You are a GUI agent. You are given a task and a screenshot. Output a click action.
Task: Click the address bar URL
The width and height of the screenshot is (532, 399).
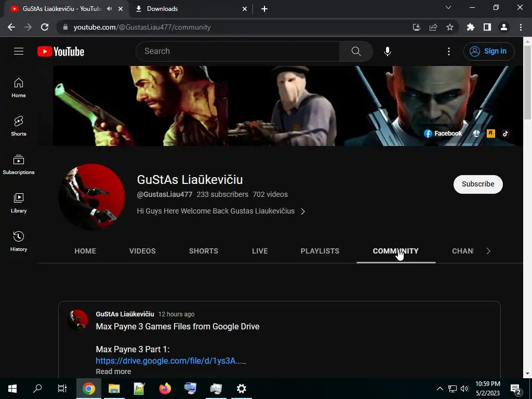(142, 27)
